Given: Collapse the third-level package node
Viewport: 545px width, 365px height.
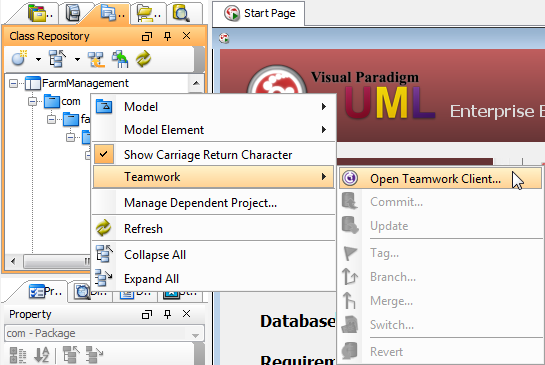Looking at the screenshot, I should pyautogui.click(x=71, y=138).
